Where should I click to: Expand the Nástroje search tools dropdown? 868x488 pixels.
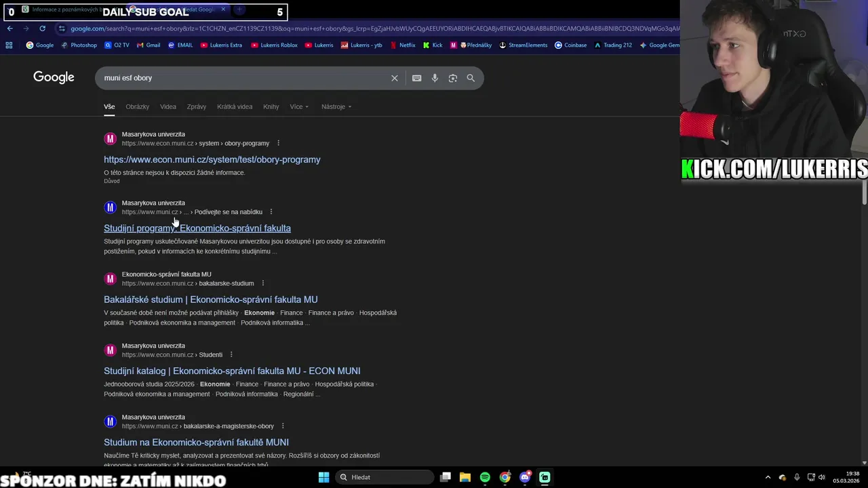tap(336, 106)
